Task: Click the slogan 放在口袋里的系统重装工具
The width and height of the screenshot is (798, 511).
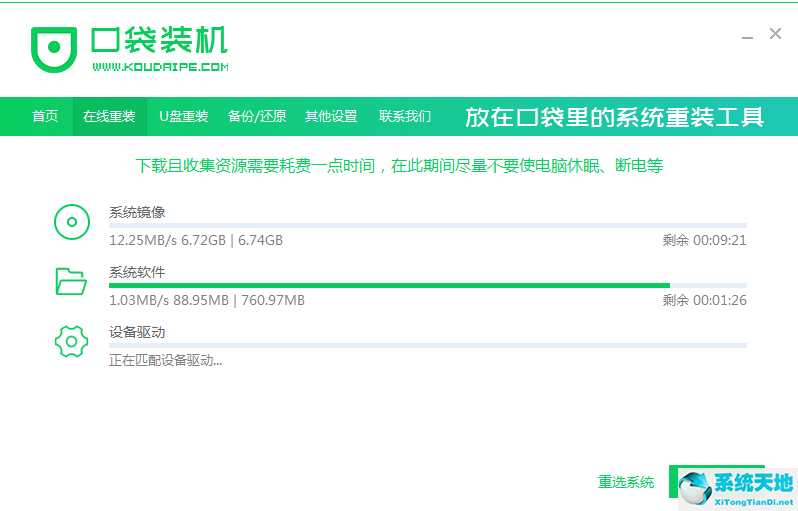Action: [614, 117]
